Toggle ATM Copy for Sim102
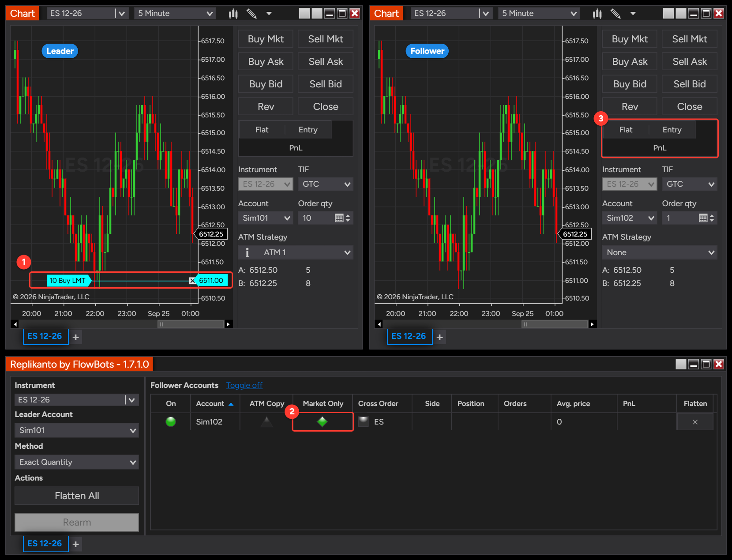Viewport: 732px width, 560px height. coord(267,422)
